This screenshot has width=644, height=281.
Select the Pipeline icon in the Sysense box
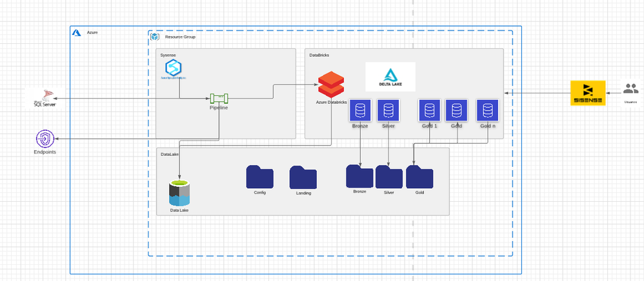[219, 98]
